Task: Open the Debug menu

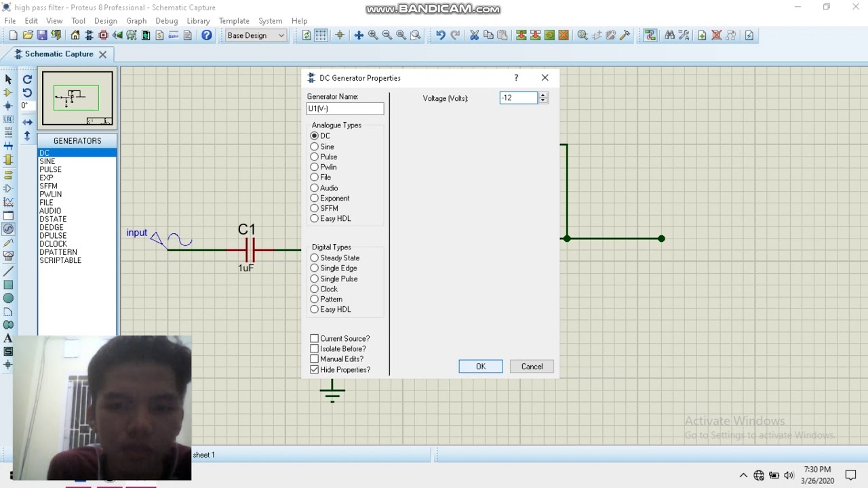Action: (166, 21)
